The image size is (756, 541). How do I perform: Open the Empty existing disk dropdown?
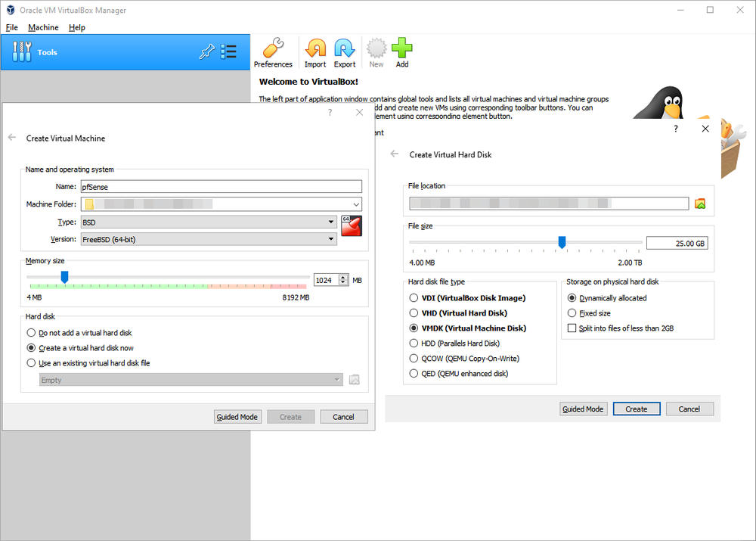point(191,380)
